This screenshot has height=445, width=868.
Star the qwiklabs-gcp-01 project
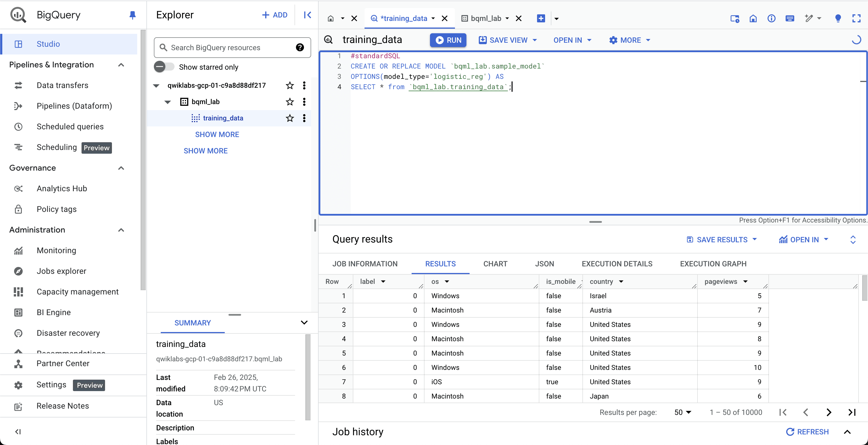(x=289, y=85)
